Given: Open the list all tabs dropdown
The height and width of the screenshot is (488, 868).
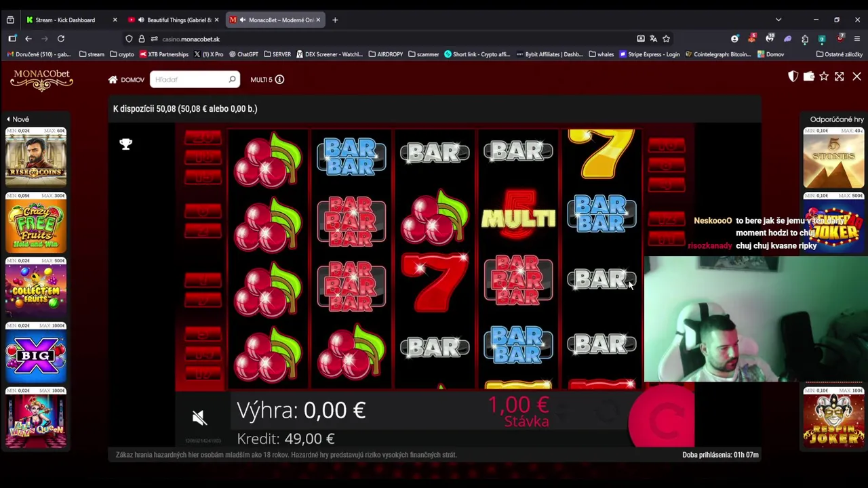Looking at the screenshot, I should click(x=778, y=20).
